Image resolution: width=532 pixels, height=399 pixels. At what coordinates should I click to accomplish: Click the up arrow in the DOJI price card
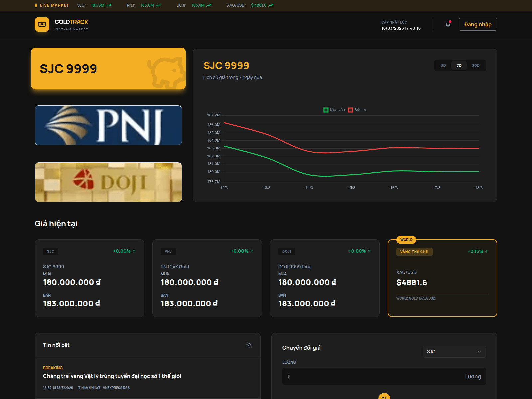[x=369, y=251]
